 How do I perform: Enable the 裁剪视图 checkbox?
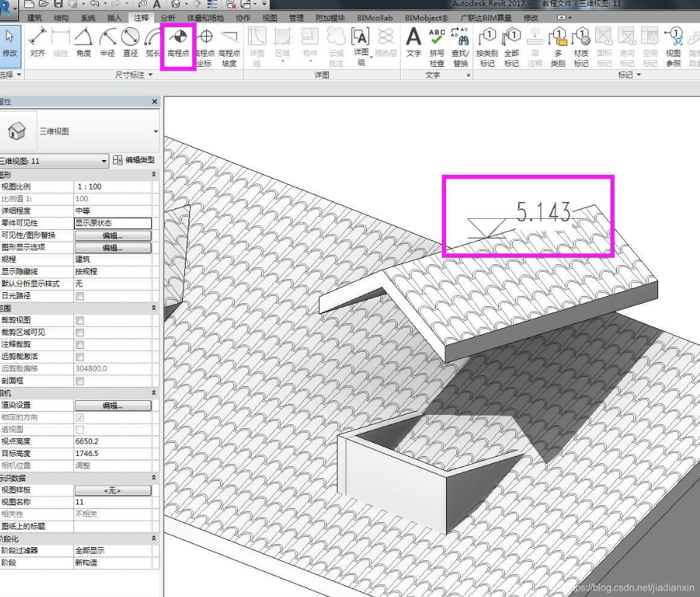[80, 320]
